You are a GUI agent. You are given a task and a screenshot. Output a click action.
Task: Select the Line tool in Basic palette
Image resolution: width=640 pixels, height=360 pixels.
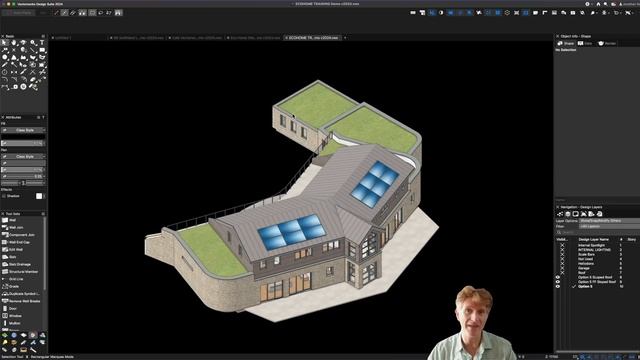33,50
